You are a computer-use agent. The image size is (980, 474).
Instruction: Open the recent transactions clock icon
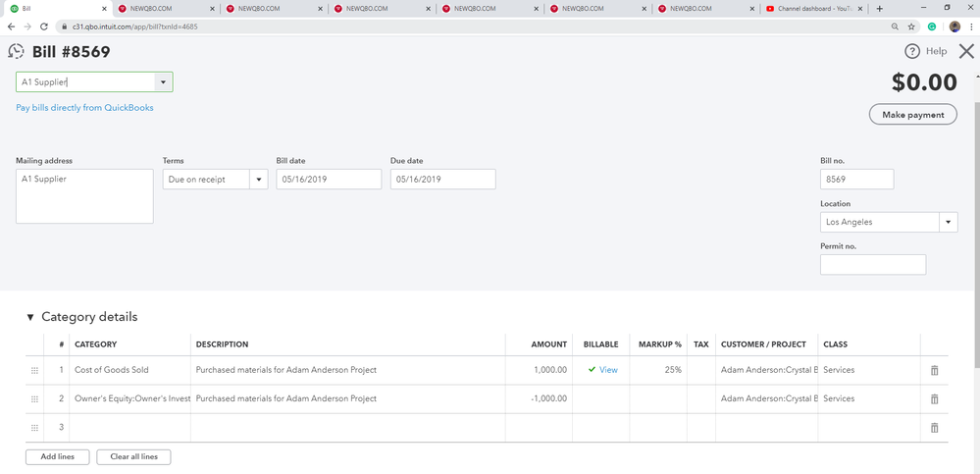click(16, 51)
